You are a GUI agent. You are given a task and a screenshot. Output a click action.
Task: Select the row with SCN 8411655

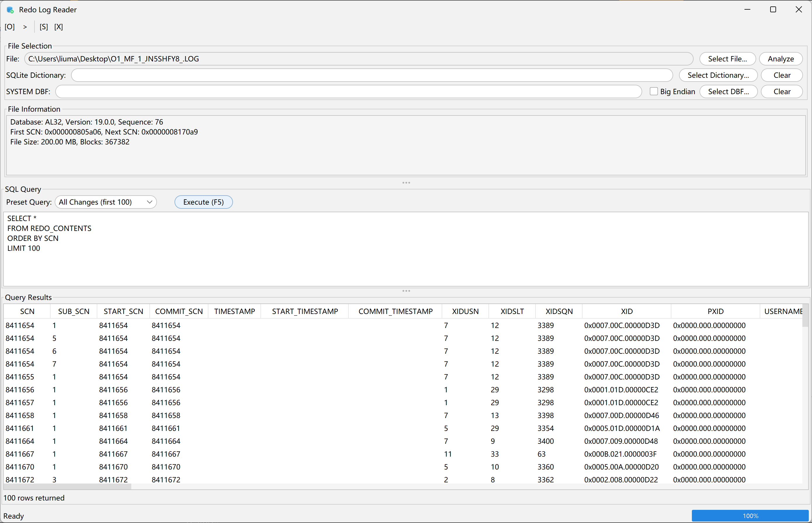(x=403, y=377)
